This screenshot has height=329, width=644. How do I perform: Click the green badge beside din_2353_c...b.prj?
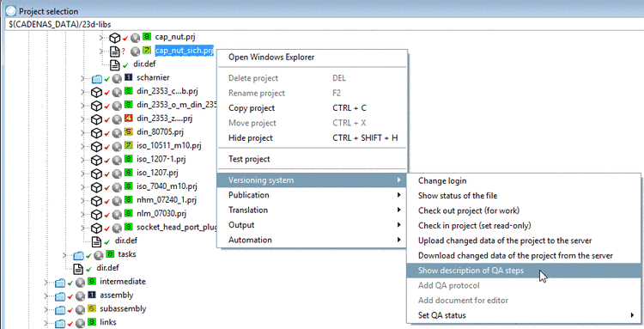128,91
